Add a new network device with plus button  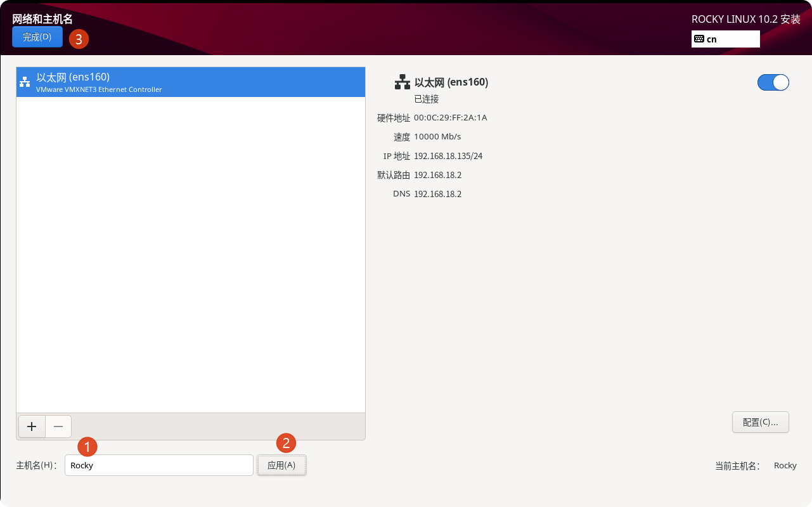[32, 427]
